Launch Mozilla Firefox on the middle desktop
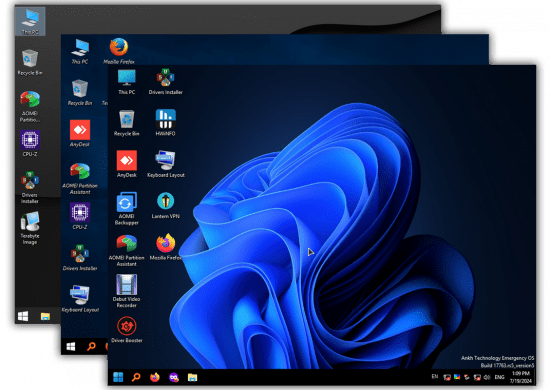This screenshot has height=390, width=550. (119, 51)
